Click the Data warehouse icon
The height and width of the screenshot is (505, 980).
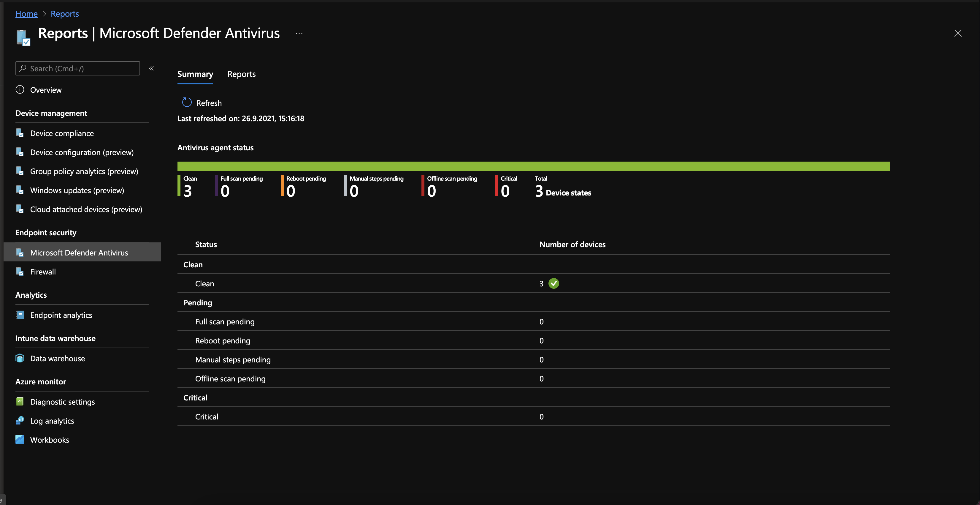click(20, 358)
